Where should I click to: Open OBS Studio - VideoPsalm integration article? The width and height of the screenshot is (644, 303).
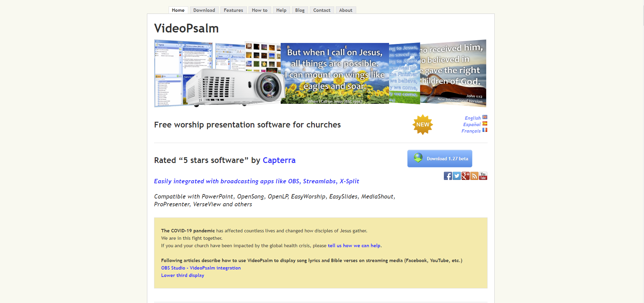click(x=201, y=268)
